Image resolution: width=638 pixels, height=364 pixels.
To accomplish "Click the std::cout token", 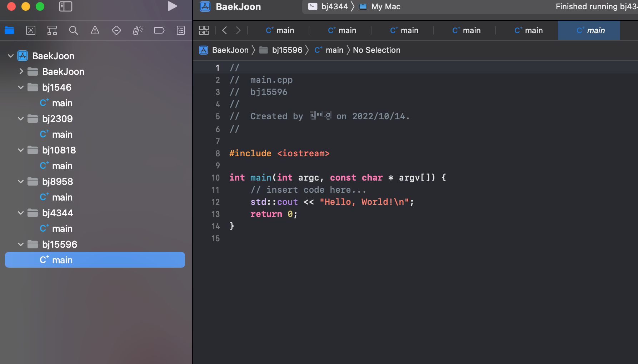I will point(274,202).
